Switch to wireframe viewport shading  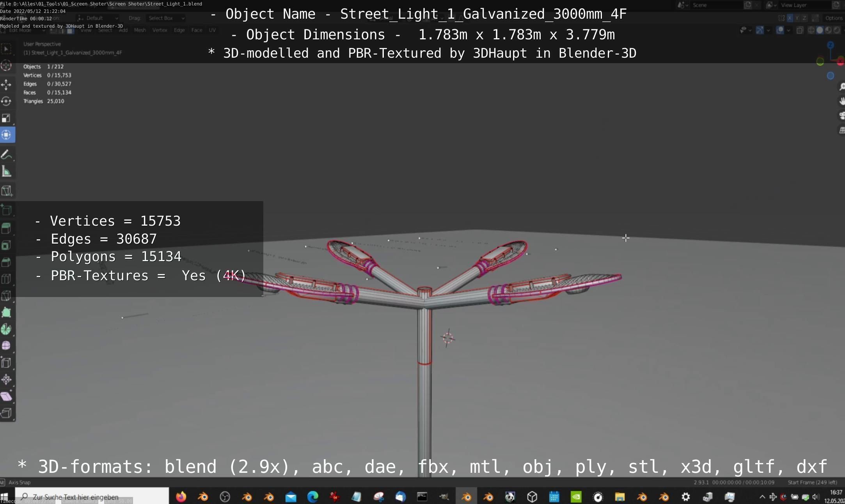[811, 30]
